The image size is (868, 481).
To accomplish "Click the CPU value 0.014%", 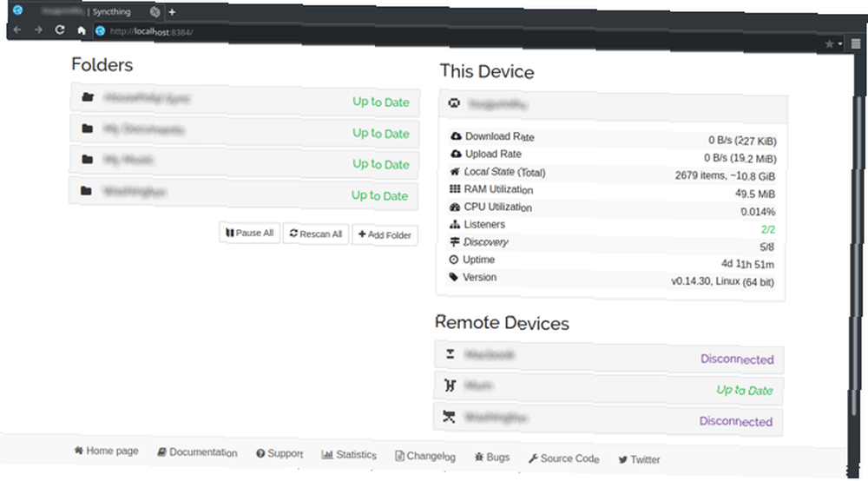I will 758,212.
